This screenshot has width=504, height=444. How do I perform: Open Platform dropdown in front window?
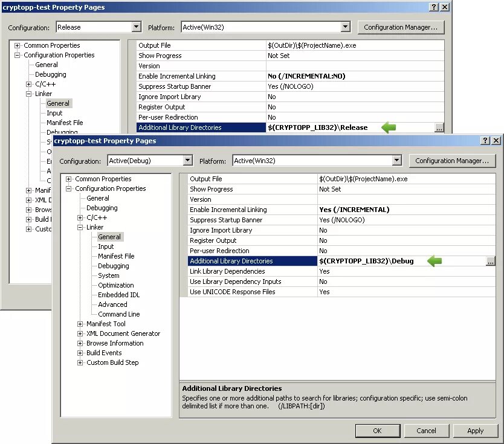point(397,160)
